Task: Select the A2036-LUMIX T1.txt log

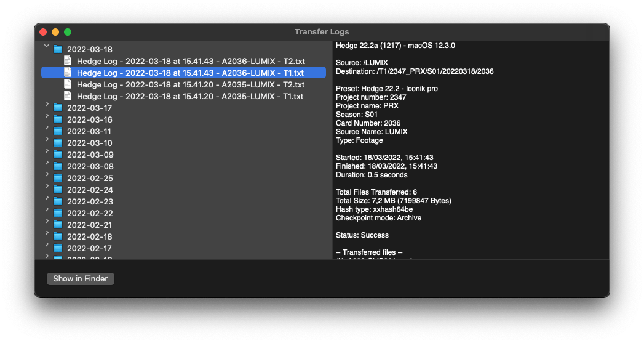Action: (190, 73)
